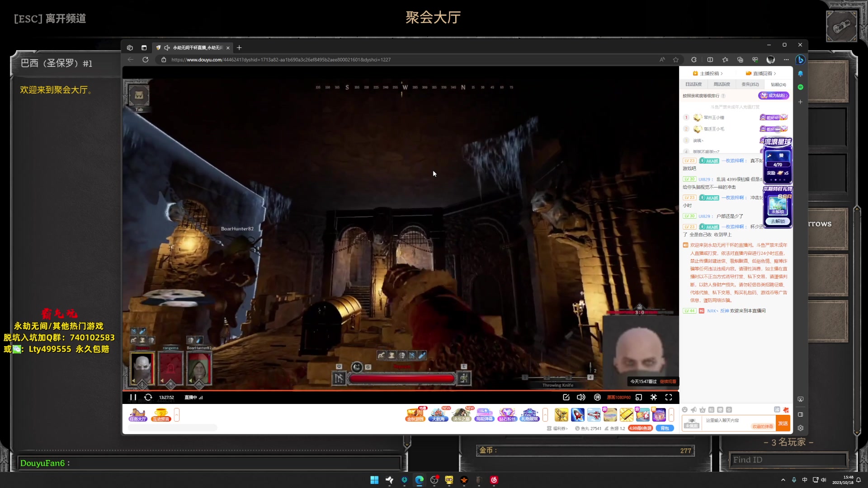868x488 pixels.
Task: Switch to the 贵宾(352) tab
Action: 750,84
